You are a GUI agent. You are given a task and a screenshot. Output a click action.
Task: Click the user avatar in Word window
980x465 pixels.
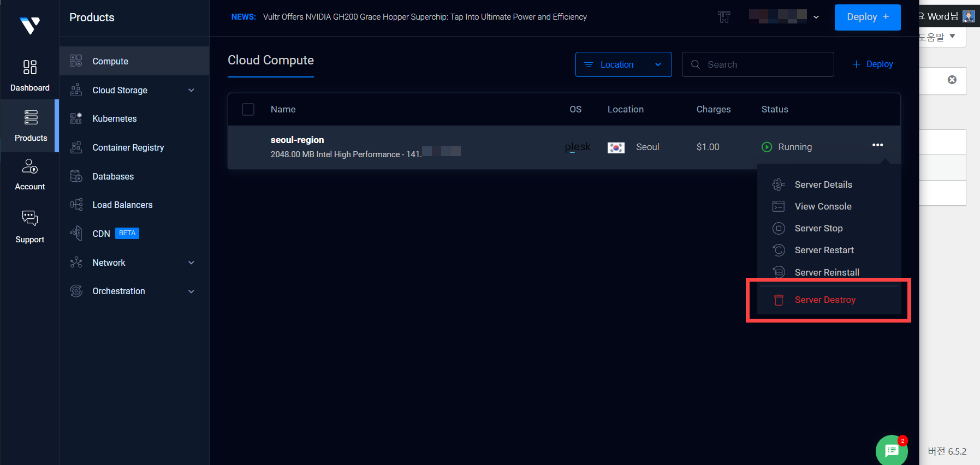(x=969, y=16)
